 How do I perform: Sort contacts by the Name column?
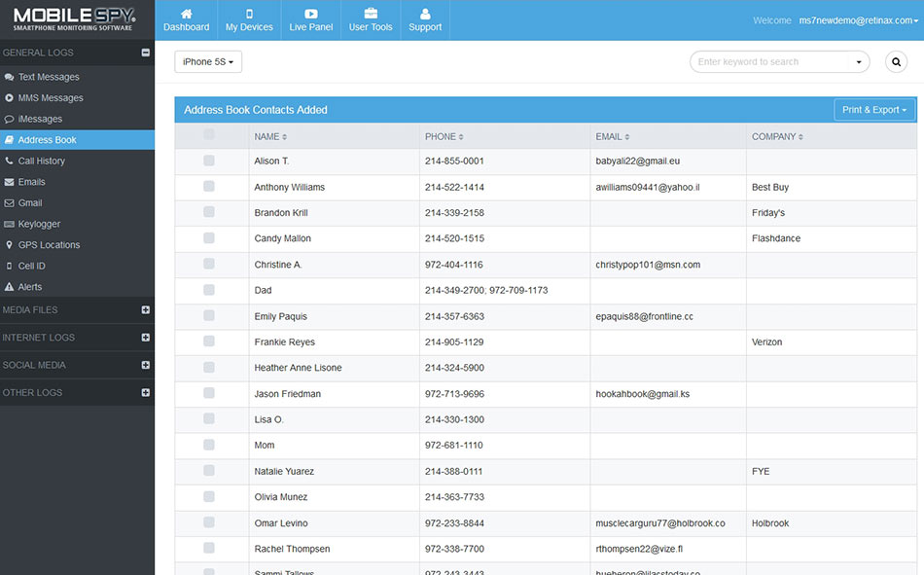[270, 137]
